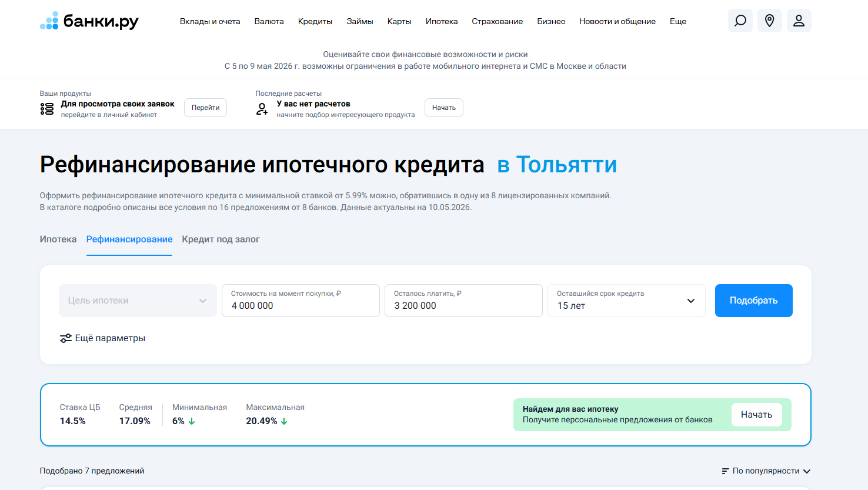This screenshot has width=868, height=490.
Task: Click Подобрано 7 предложений text
Action: [x=92, y=471]
